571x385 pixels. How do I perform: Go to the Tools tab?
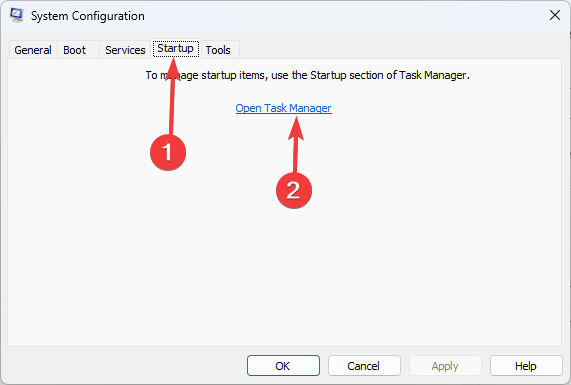tap(218, 50)
